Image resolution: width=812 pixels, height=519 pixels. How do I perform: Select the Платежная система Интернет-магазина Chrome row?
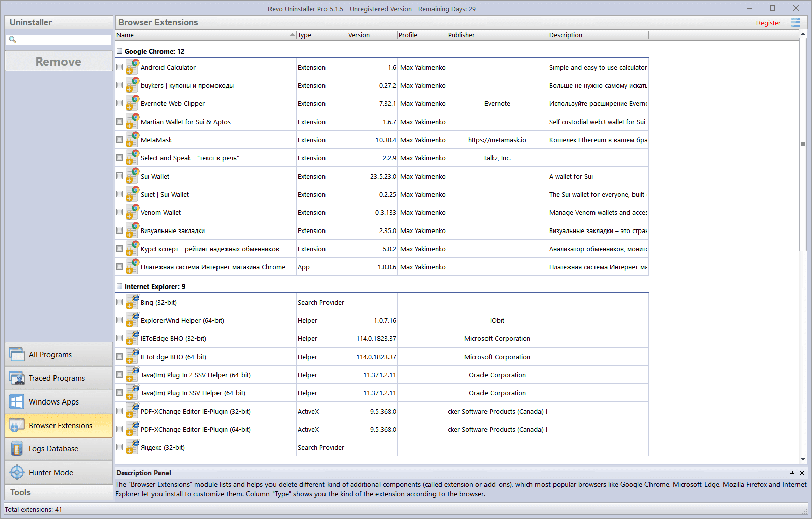point(382,267)
